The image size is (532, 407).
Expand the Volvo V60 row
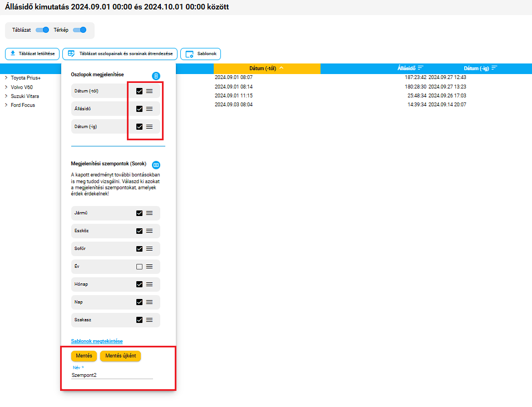tap(6, 87)
